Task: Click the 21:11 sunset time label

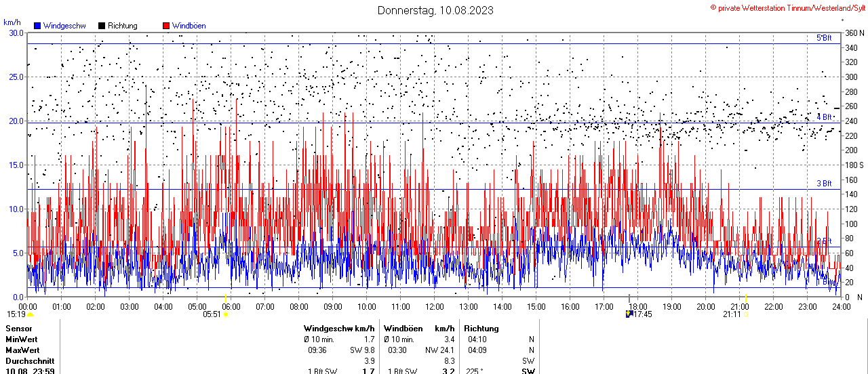Action: (732, 314)
